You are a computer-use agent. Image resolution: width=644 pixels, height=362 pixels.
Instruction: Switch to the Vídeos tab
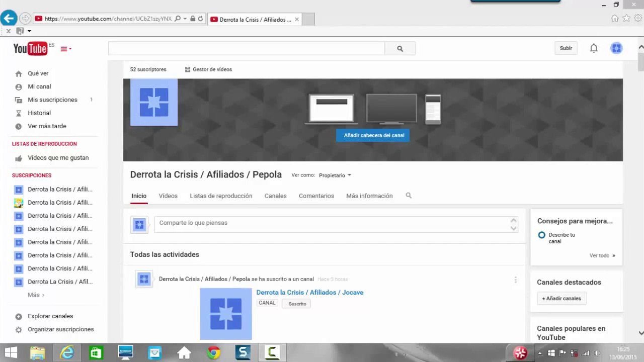click(168, 196)
